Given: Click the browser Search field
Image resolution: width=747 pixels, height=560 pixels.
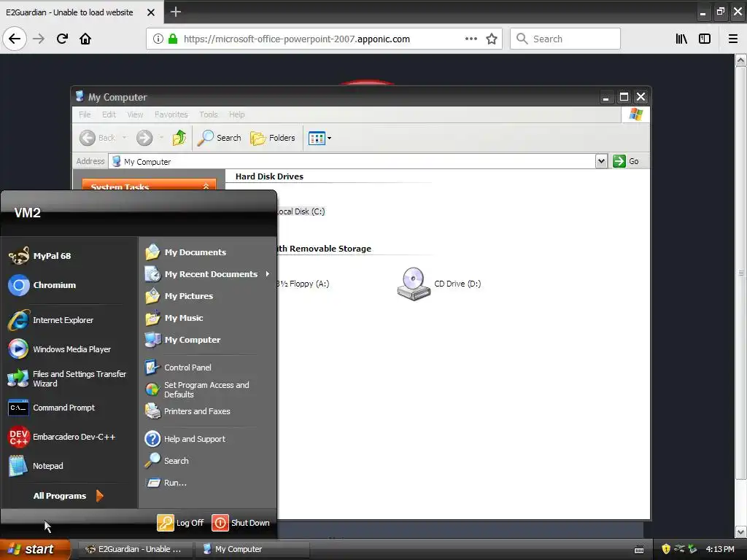Looking at the screenshot, I should [565, 39].
